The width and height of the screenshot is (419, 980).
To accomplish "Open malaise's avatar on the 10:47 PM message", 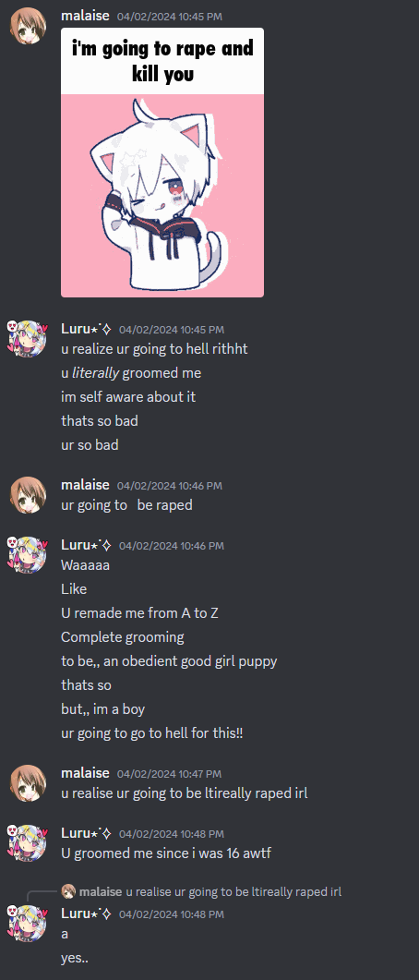I will (28, 783).
